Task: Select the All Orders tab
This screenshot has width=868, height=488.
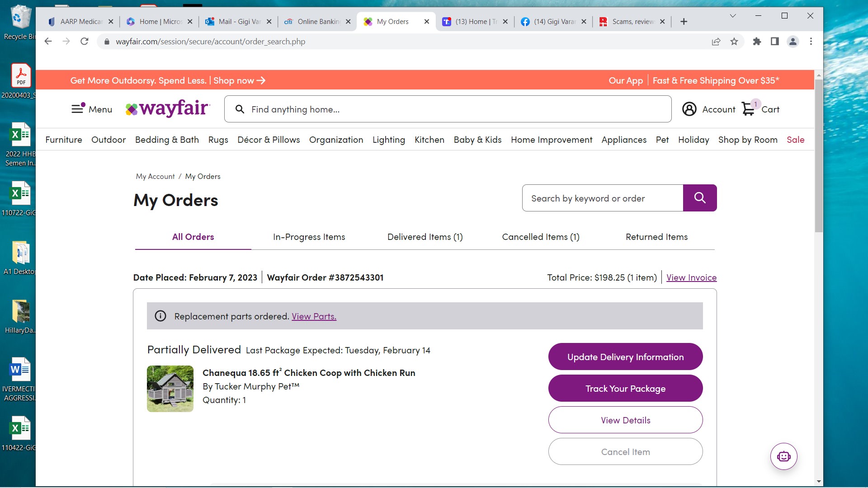Action: pos(193,237)
